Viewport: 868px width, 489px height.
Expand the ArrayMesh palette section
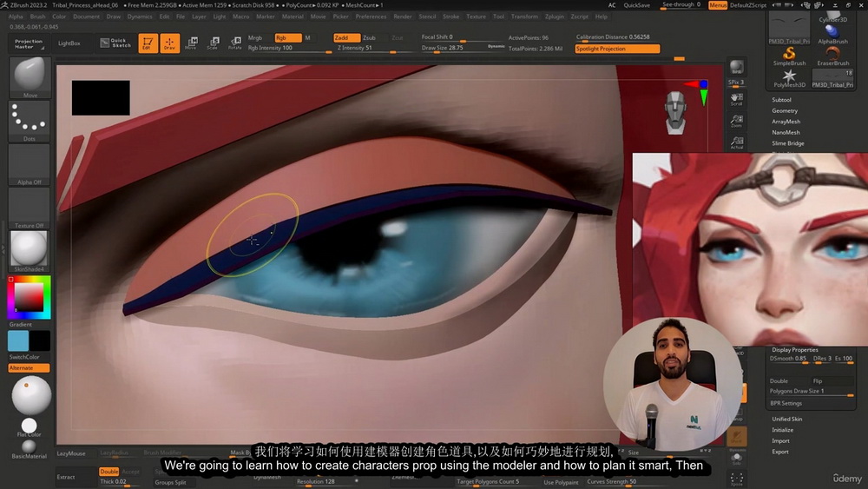(x=786, y=122)
